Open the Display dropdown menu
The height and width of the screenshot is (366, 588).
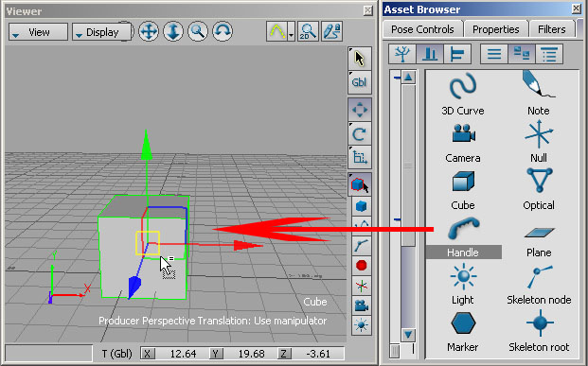pos(102,32)
